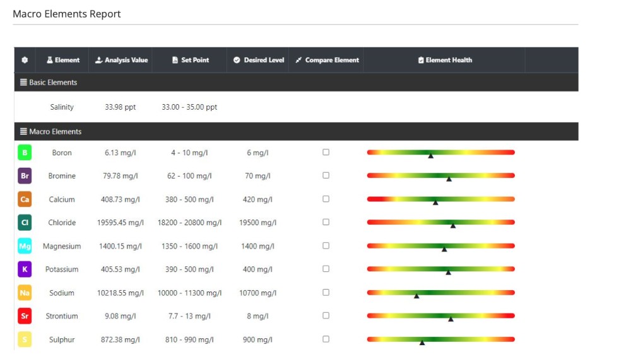Check the Compare checkbox in the Calcium row
The width and height of the screenshot is (631, 364).
[x=326, y=198]
